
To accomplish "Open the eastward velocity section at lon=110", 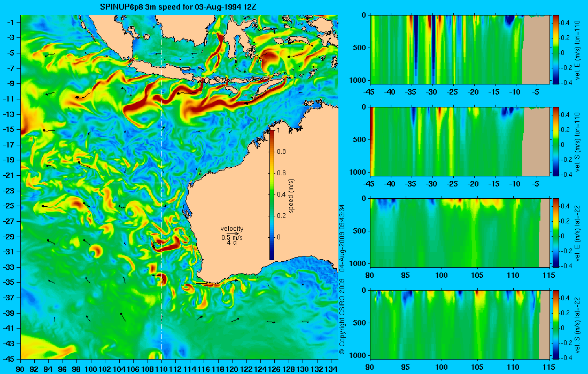I will tap(460, 50).
